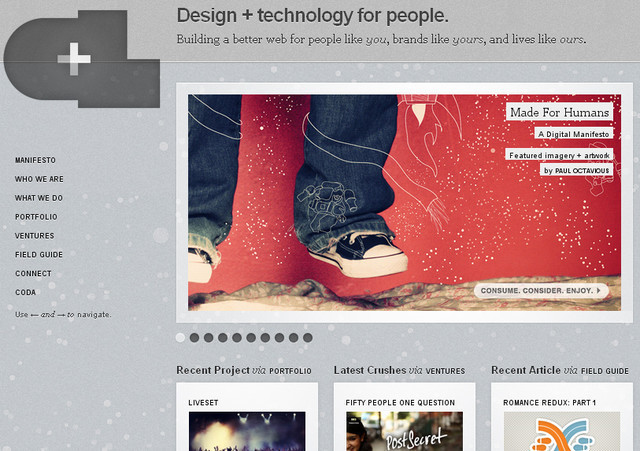This screenshot has height=451, width=640.
Task: Switch to the second slide dot
Action: tap(194, 338)
